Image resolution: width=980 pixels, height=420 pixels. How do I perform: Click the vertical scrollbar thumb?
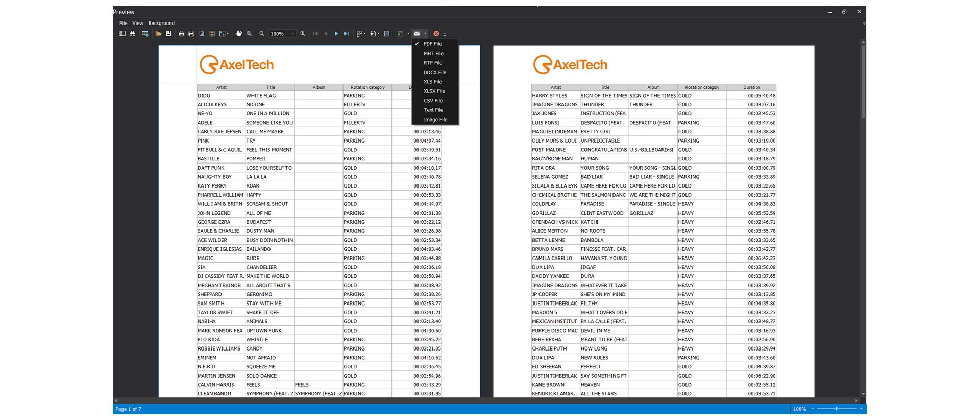863,82
